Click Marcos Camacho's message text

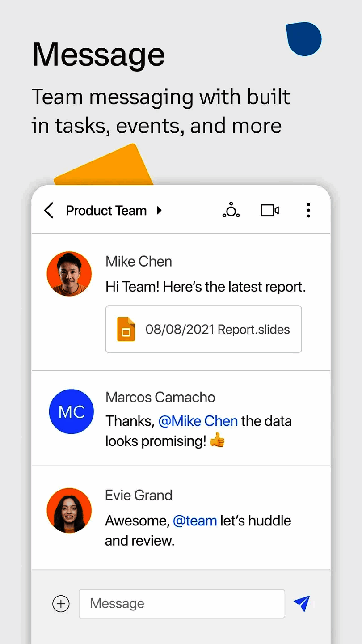tap(198, 431)
